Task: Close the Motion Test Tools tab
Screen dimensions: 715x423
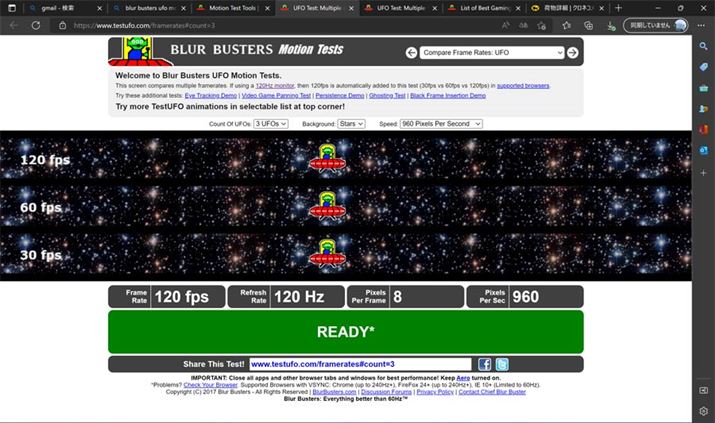Action: 267,8
